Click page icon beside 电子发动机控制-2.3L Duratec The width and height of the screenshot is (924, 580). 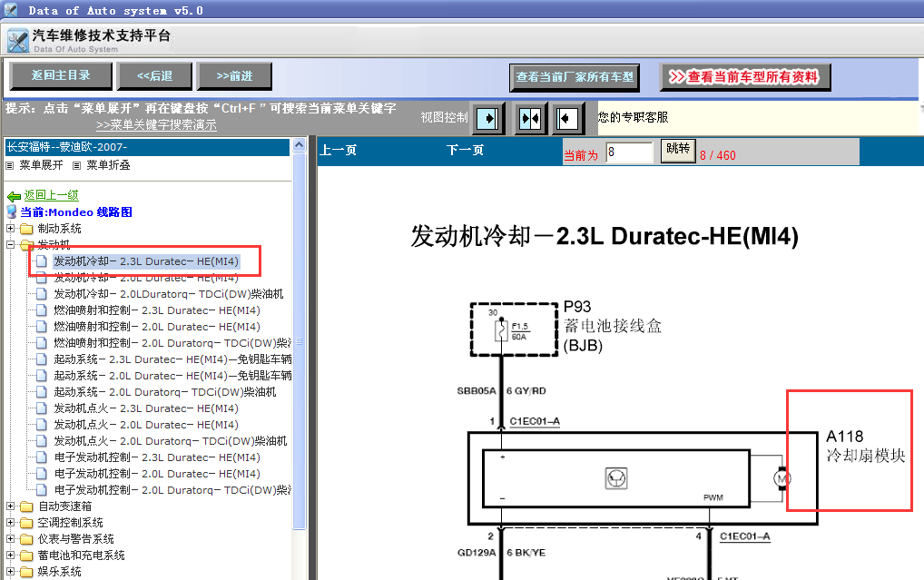coord(41,457)
